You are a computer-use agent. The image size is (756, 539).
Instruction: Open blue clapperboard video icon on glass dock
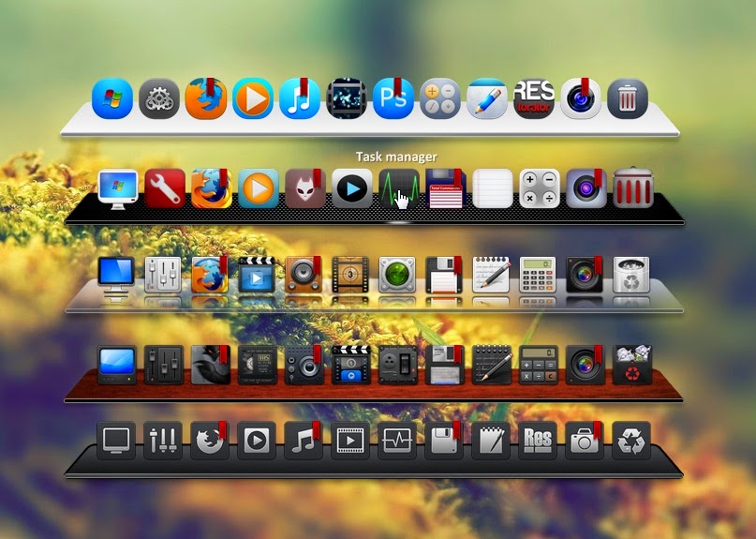coord(257,275)
